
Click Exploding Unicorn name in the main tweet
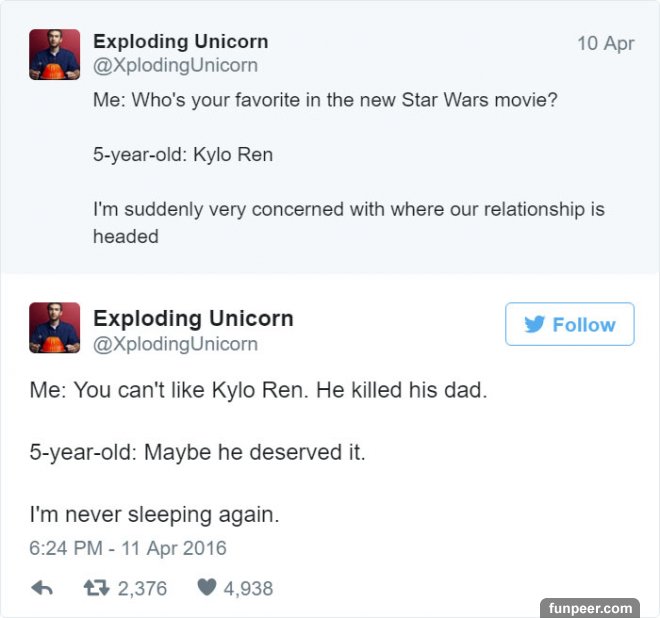coord(193,318)
